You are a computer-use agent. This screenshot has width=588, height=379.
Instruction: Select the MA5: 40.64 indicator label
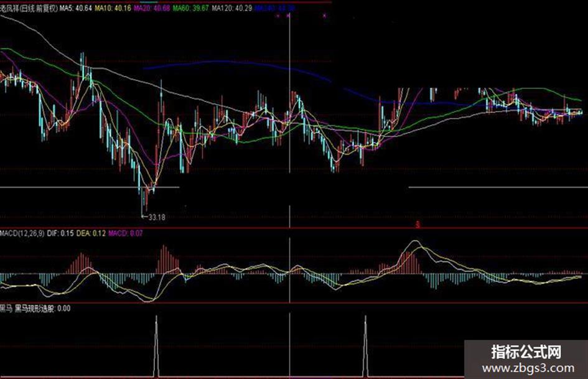(76, 8)
